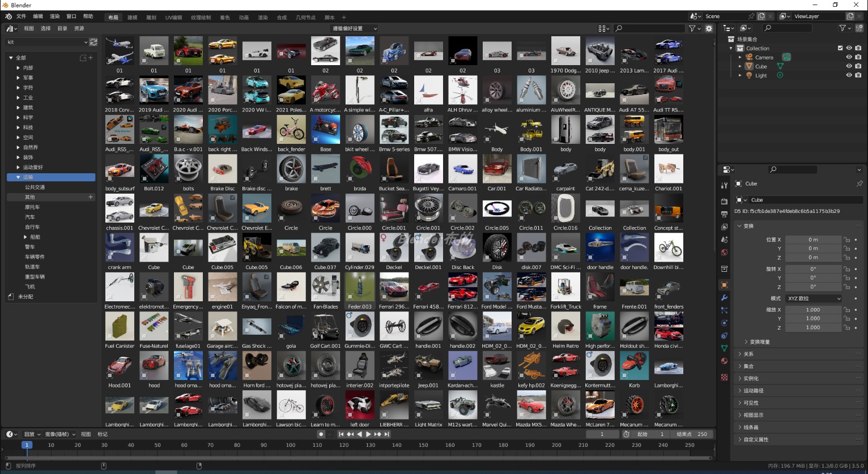Click the asset browser settings gear icon

coord(709,28)
